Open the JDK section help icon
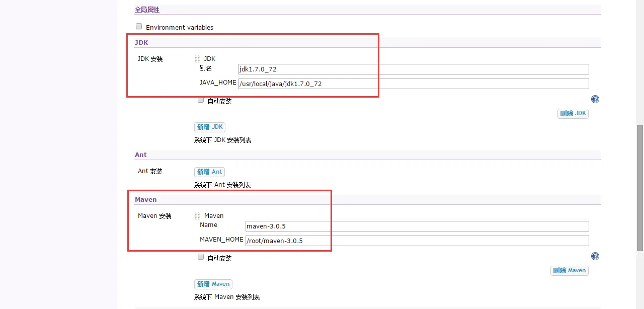Image resolution: width=644 pixels, height=309 pixels. tap(595, 99)
